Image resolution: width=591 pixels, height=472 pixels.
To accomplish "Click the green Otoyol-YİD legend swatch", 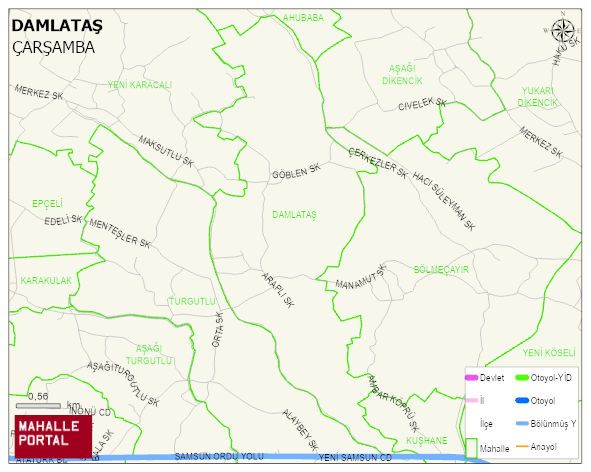I will pyautogui.click(x=522, y=377).
